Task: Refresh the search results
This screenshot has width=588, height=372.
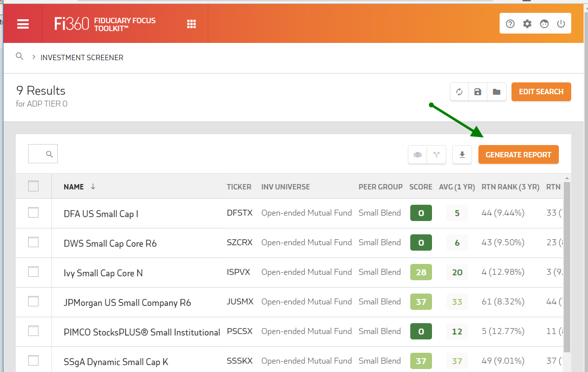Action: click(459, 92)
